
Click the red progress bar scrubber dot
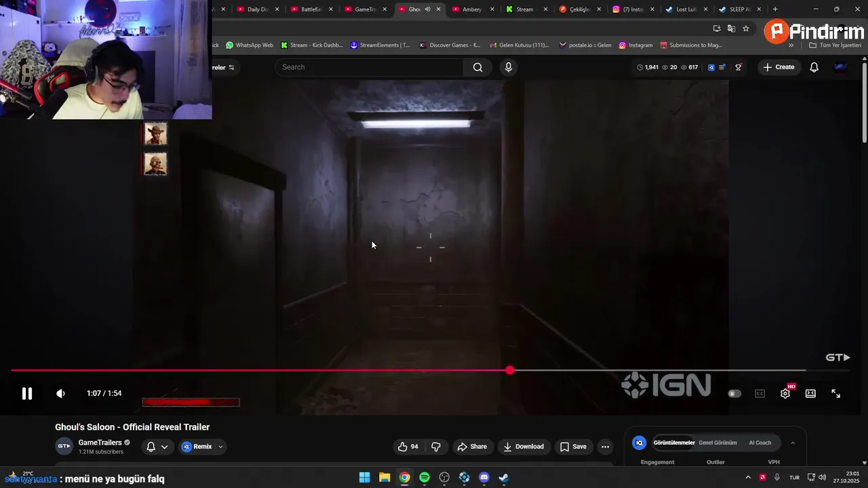[509, 370]
